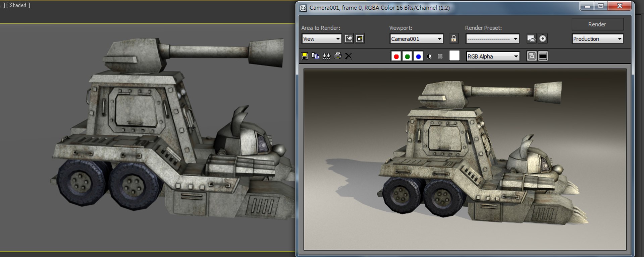Print the rendered image
The image size is (644, 257).
337,56
